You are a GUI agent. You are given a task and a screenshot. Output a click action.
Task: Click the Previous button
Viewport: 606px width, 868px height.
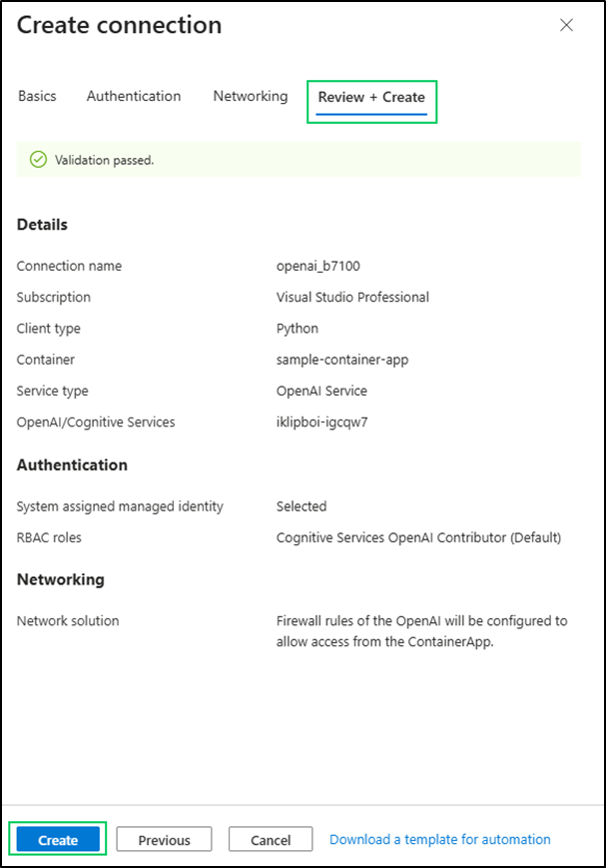164,840
